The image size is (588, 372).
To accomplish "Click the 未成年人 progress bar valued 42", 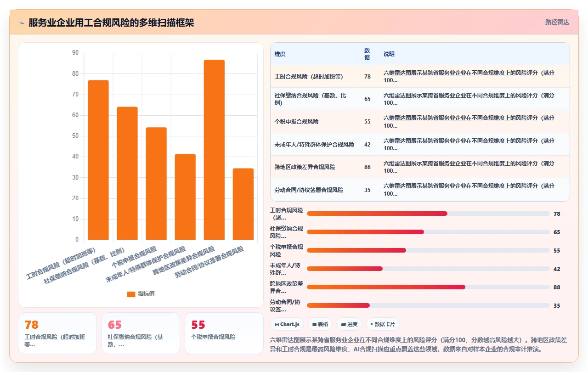I will [428, 269].
